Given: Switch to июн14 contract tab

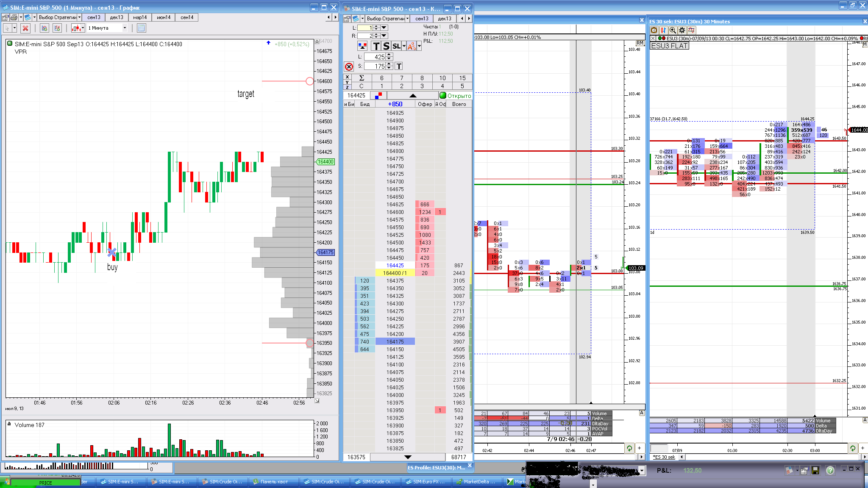Looking at the screenshot, I should click(164, 17).
